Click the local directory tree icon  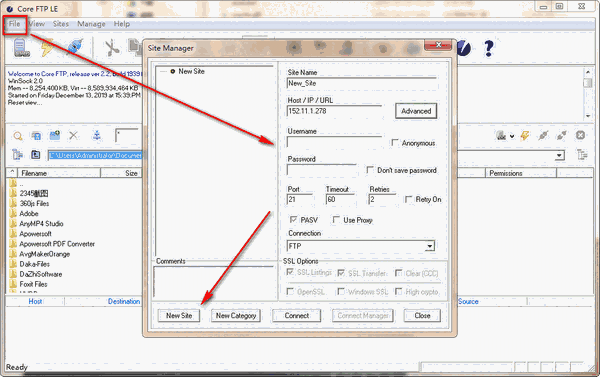(17, 155)
